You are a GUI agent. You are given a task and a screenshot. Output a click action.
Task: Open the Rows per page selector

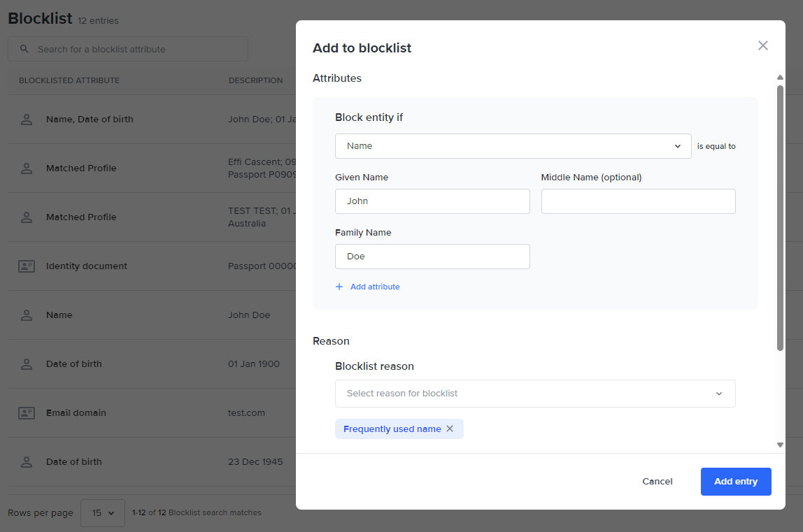(103, 513)
